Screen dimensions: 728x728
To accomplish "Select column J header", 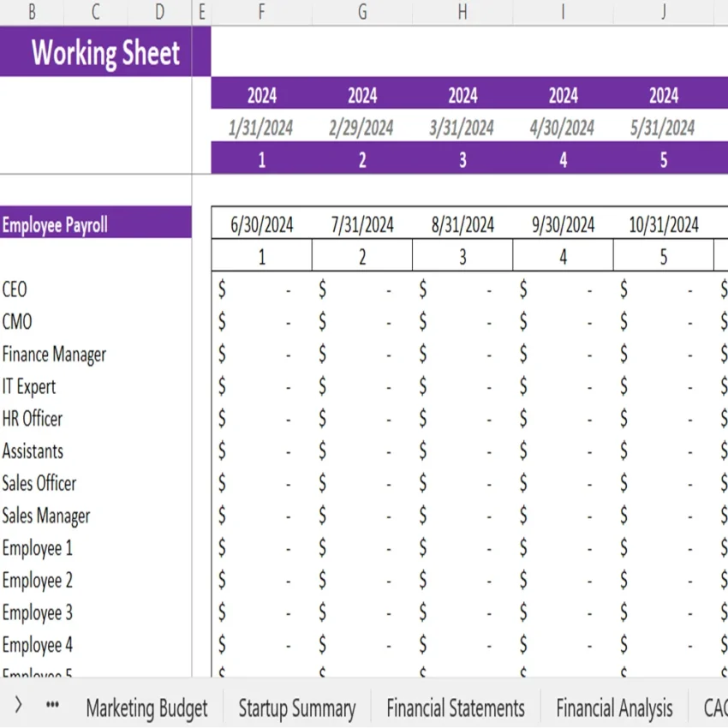I will [662, 13].
